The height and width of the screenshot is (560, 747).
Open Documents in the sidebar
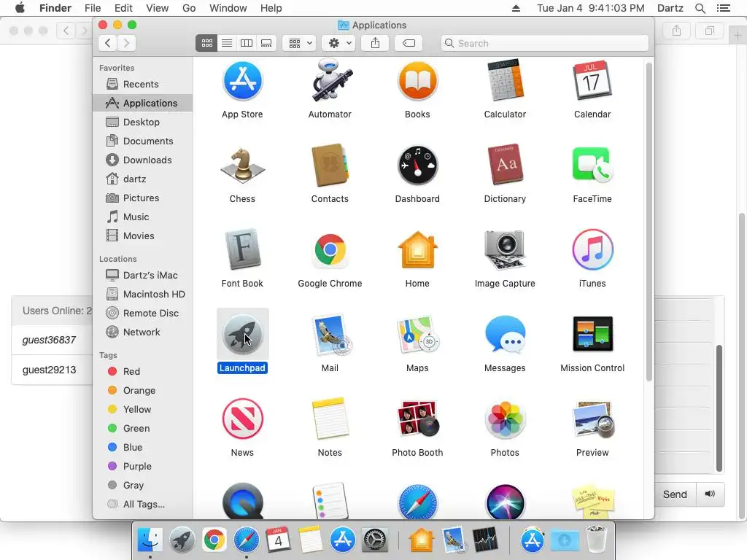[x=143, y=141]
